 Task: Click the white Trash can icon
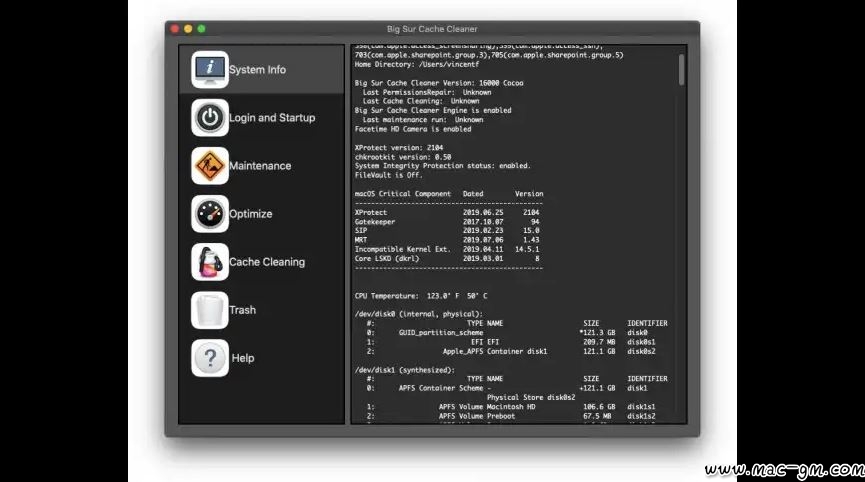(210, 310)
